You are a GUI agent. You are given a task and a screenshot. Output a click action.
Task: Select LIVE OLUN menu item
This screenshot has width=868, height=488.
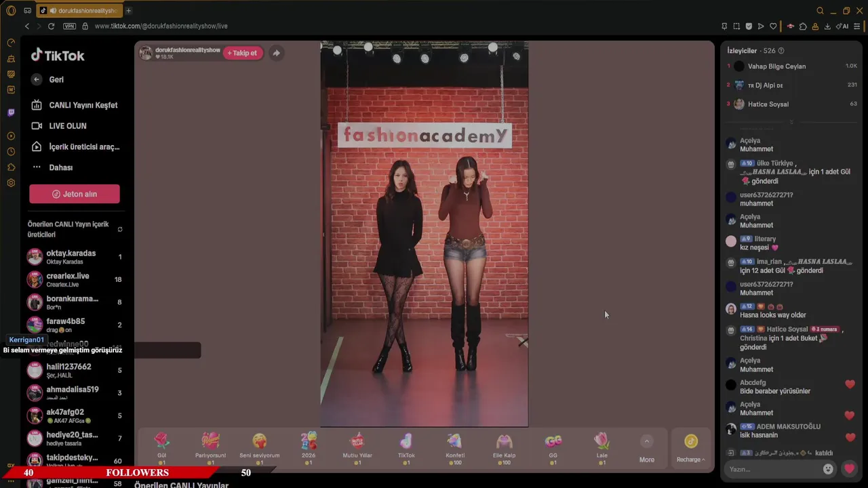tap(59, 126)
